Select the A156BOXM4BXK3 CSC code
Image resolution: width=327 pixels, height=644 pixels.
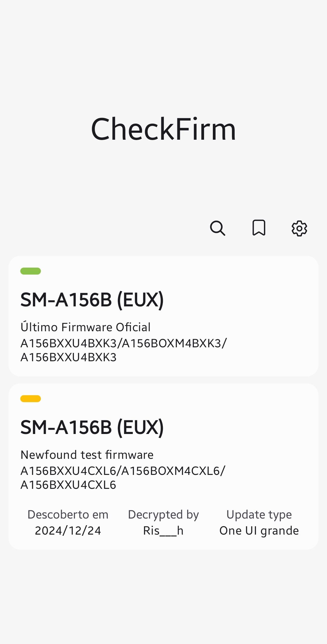172,343
